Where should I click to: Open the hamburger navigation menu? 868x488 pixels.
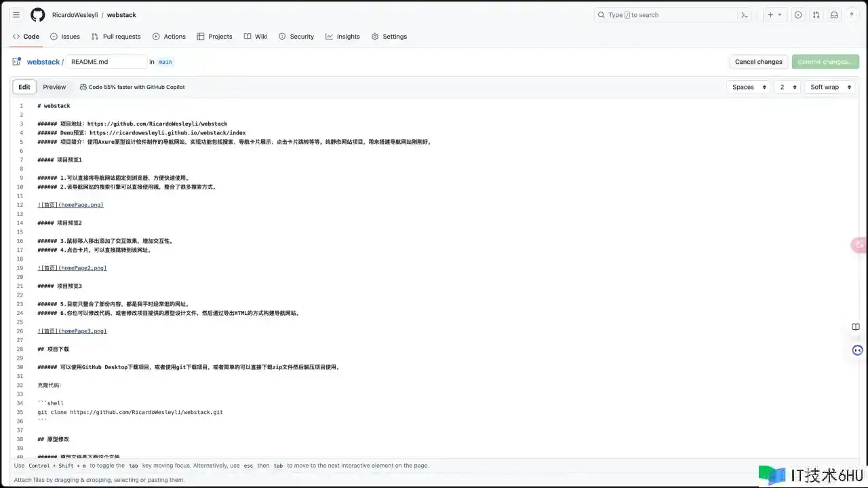point(16,15)
